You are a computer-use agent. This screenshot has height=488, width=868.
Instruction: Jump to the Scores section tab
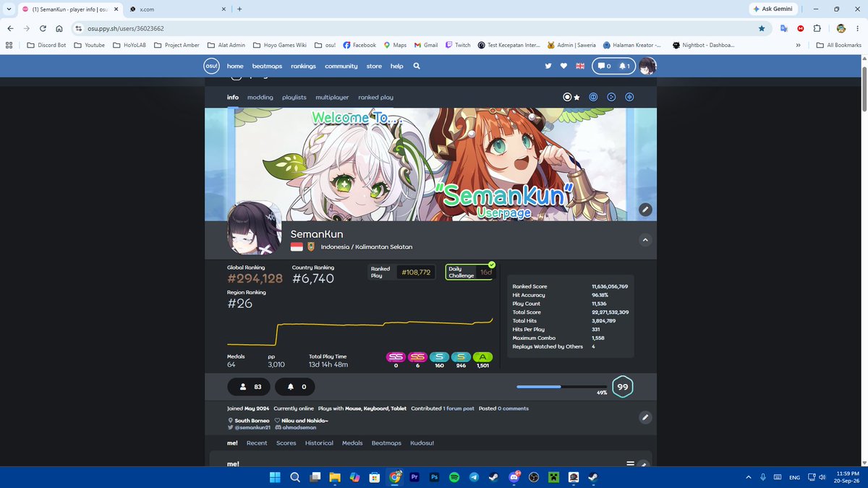coord(286,442)
